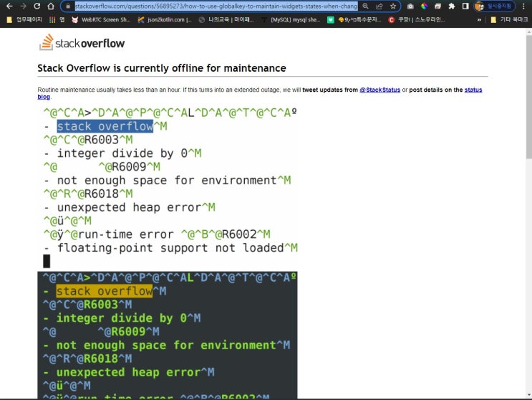Click the camera extension icon
The width and height of the screenshot is (532, 400).
click(x=411, y=6)
